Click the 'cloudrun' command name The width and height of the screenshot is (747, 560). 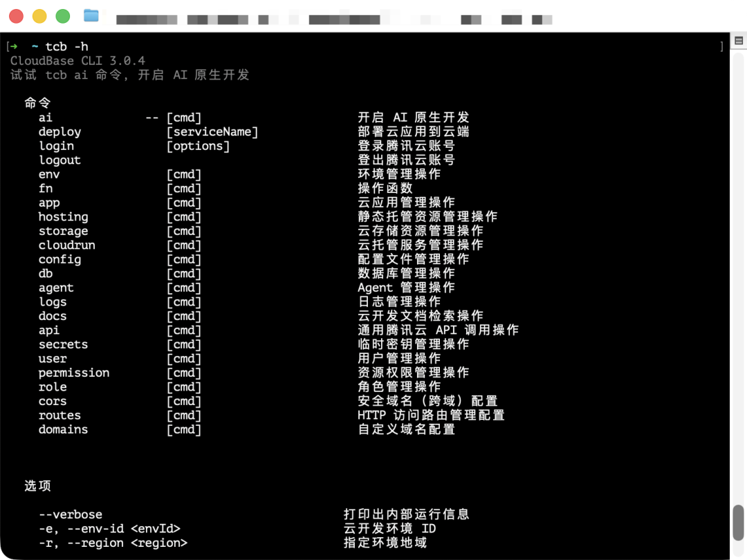[x=67, y=245]
